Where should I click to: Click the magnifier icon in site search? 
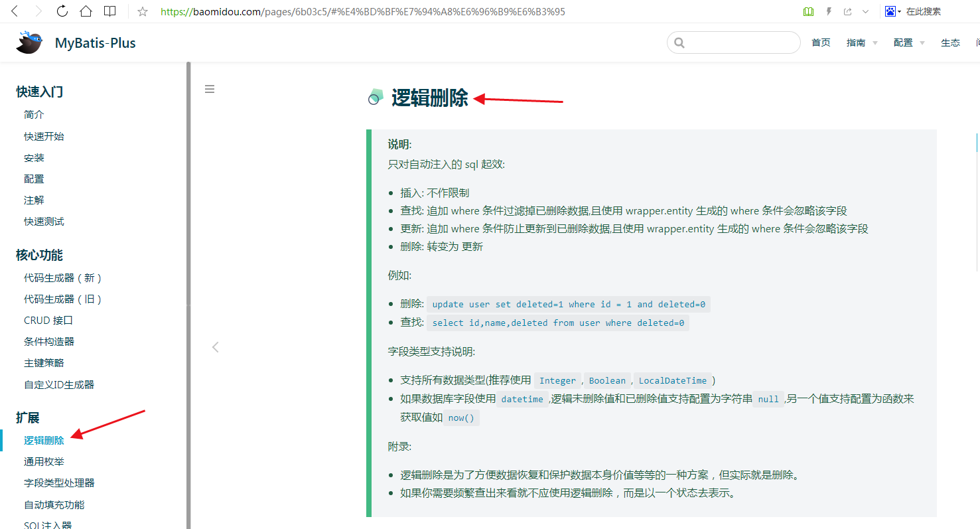coord(679,42)
